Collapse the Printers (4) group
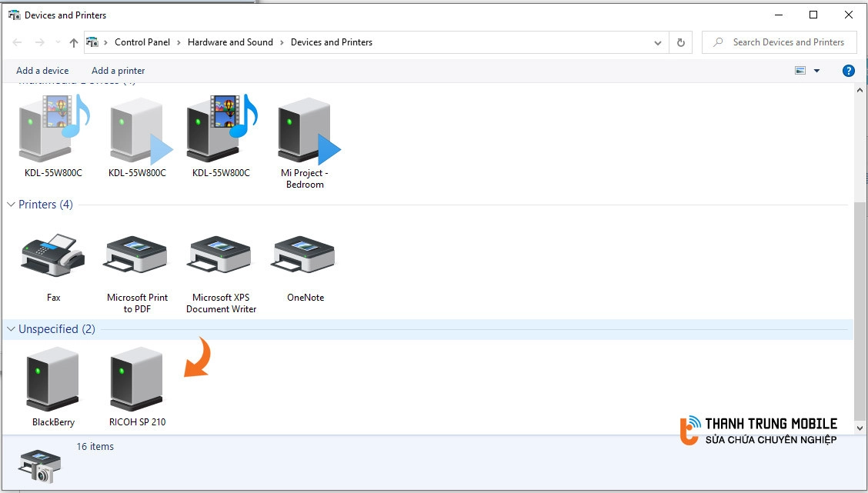868x493 pixels. click(11, 205)
